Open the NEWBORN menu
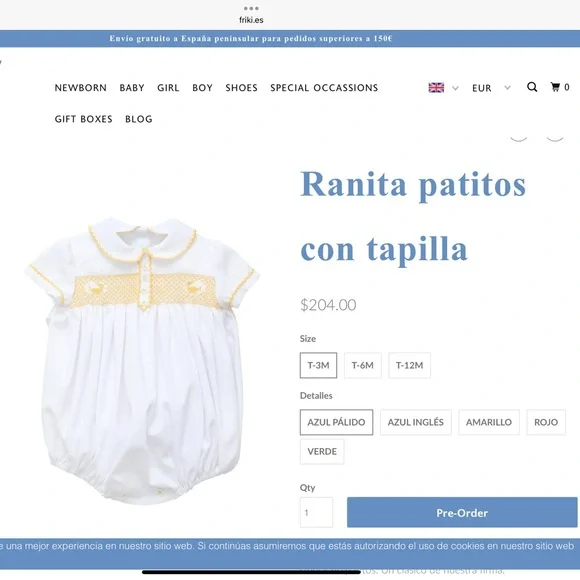The height and width of the screenshot is (580, 580). coord(81,88)
